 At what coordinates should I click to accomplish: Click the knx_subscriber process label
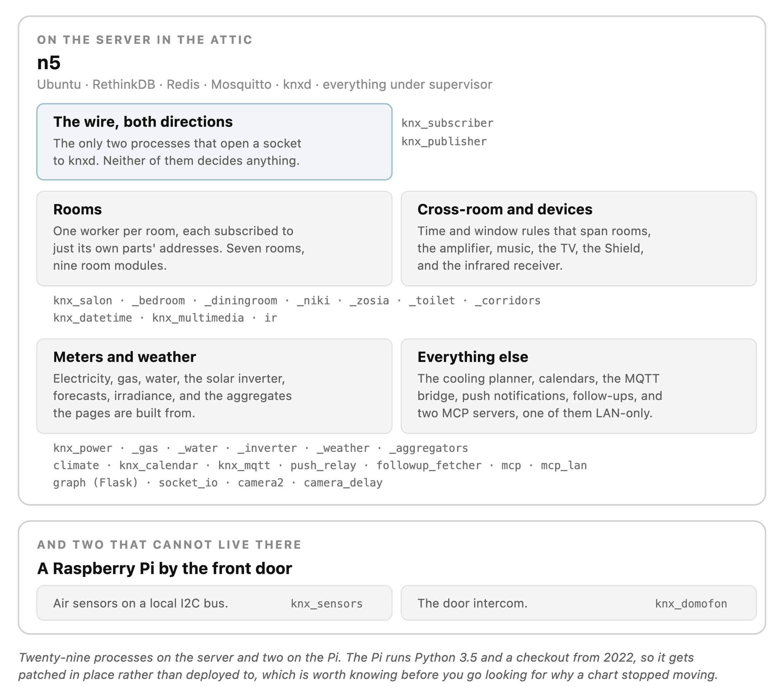point(448,123)
